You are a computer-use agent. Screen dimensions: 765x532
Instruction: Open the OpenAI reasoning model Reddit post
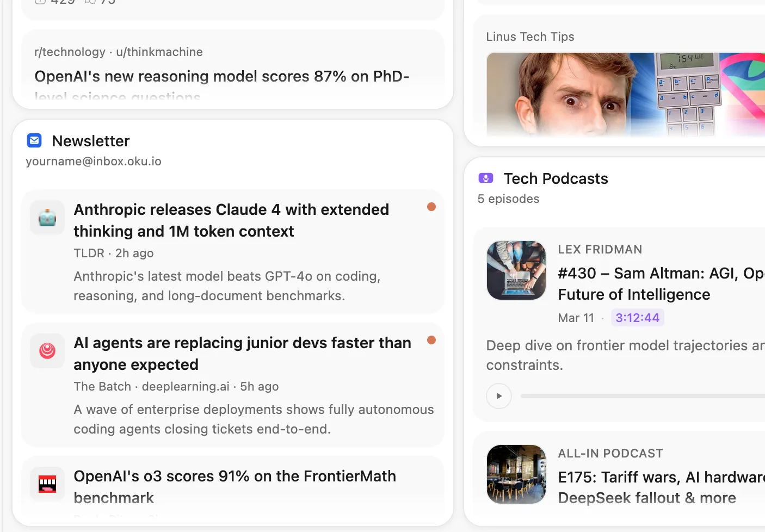tap(221, 76)
